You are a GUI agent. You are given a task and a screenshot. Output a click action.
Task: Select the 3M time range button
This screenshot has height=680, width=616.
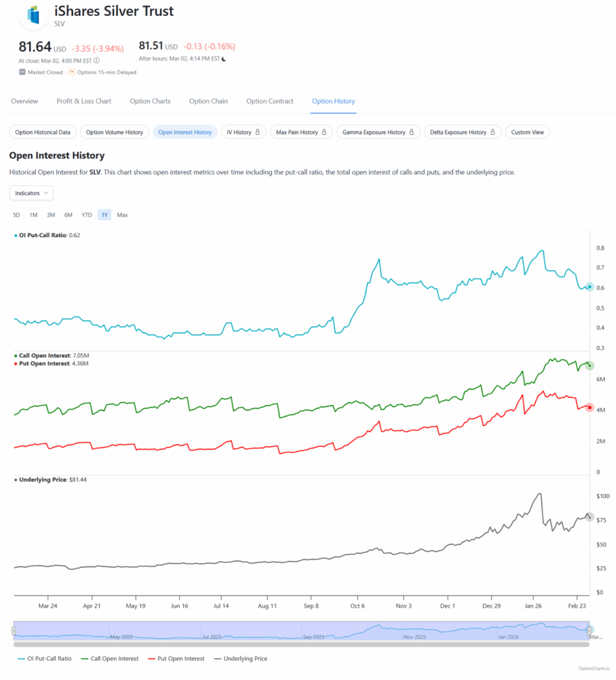pos(51,215)
